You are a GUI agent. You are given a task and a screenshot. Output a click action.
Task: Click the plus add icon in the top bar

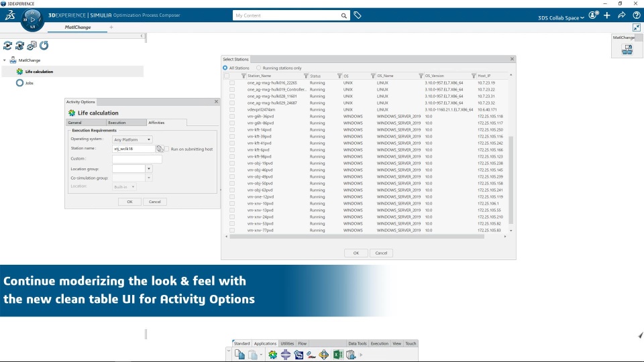point(607,15)
